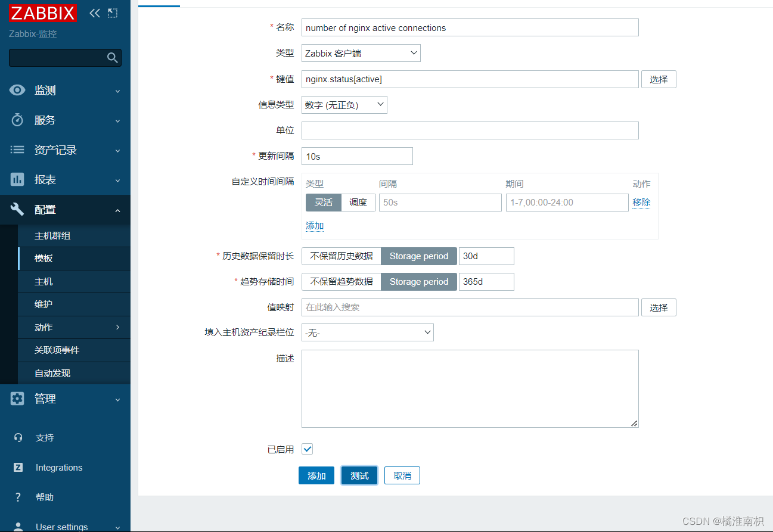The width and height of the screenshot is (773, 532).
Task: Select 灵活 interval type
Action: (x=324, y=203)
